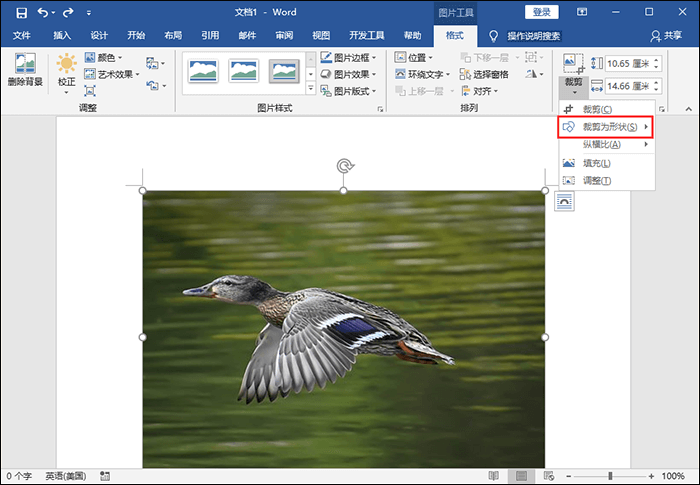Open the 对齐 align dropdown
The image size is (700, 485).
coord(479,91)
